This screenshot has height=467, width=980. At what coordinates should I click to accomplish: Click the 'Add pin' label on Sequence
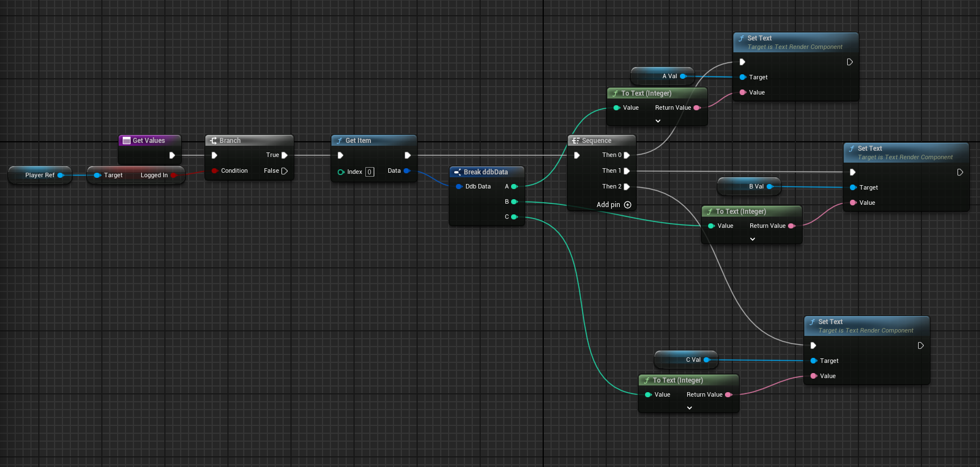pyautogui.click(x=608, y=205)
